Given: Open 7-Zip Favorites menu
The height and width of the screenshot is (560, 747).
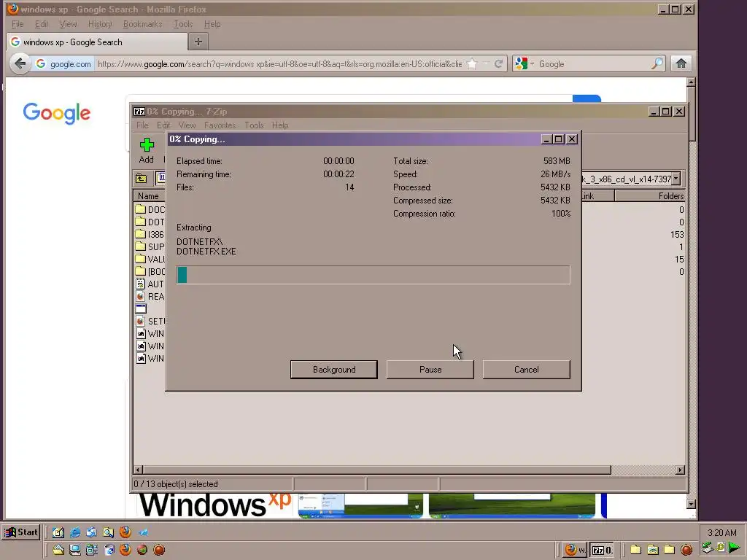Looking at the screenshot, I should pos(220,125).
